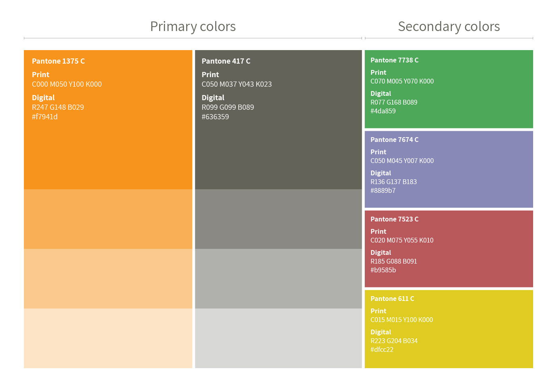
Task: Click the Pantone 7523 C red swatch
Action: (x=449, y=249)
